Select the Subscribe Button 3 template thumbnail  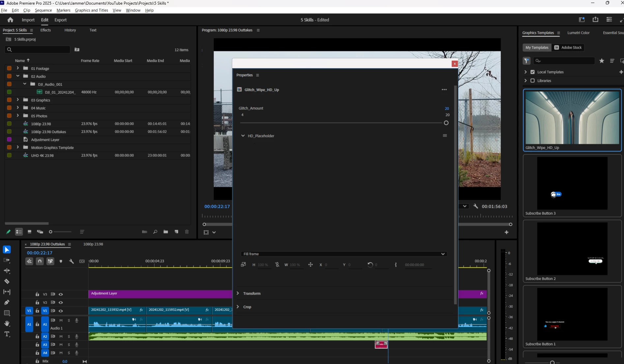click(x=572, y=183)
